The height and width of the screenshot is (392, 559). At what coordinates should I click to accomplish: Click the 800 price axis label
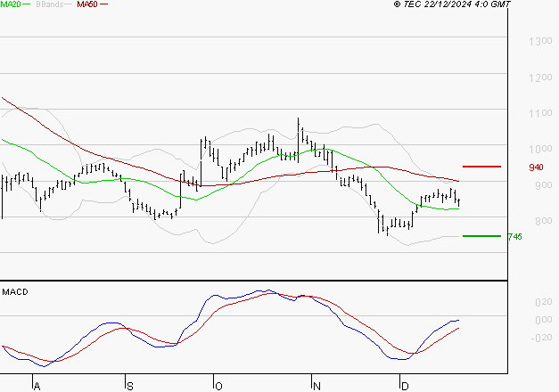click(544, 221)
